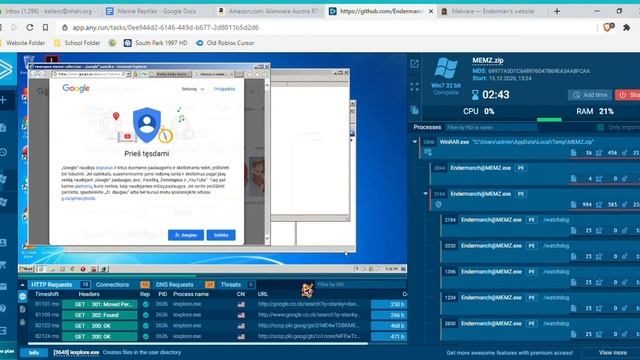Screen dimensions: 640x360
Task: Click the text report document icon
Action: 414,109
